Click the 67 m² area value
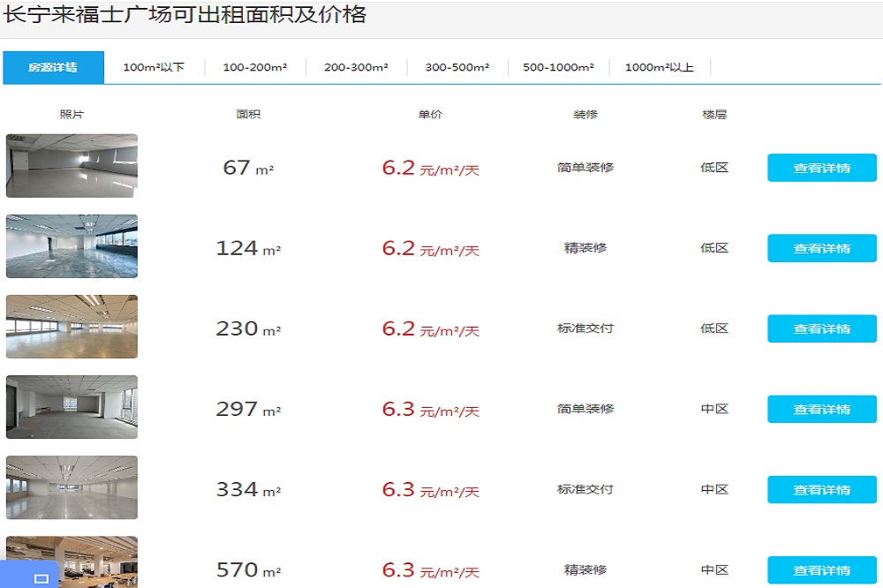The image size is (883, 588). click(248, 168)
